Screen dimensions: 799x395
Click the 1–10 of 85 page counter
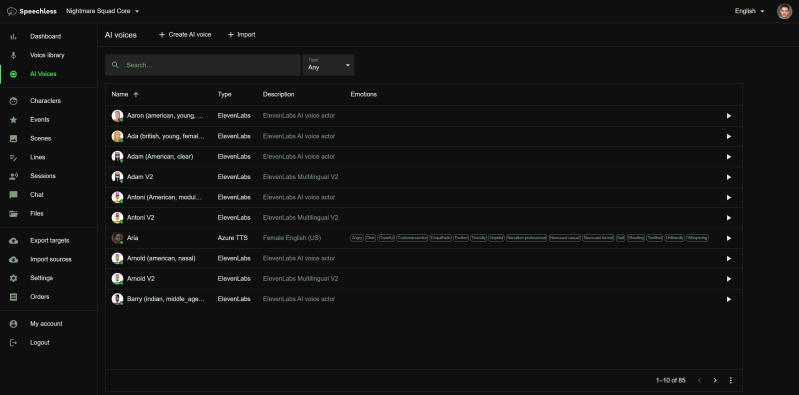pyautogui.click(x=671, y=380)
